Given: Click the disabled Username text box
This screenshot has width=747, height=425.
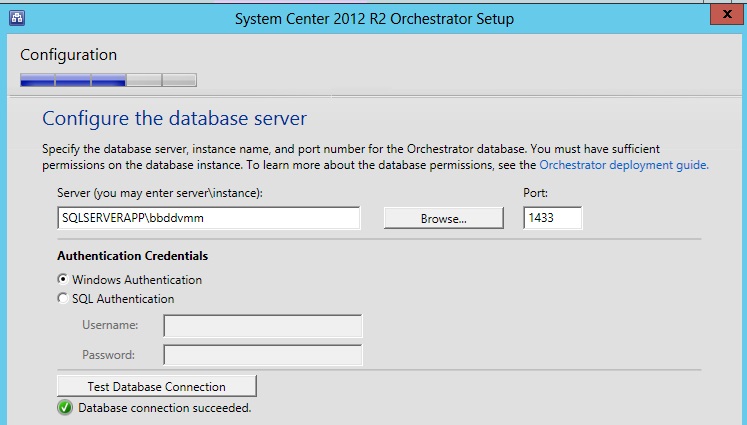Looking at the screenshot, I should tap(262, 326).
